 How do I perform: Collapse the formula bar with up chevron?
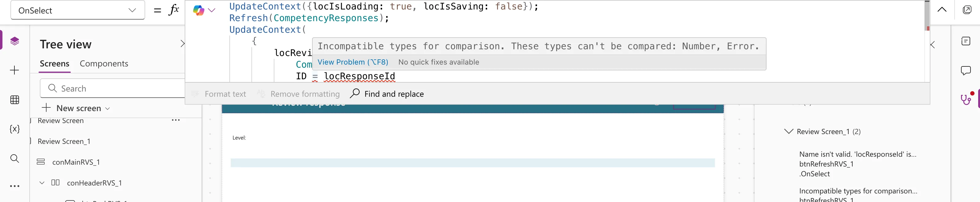942,9
